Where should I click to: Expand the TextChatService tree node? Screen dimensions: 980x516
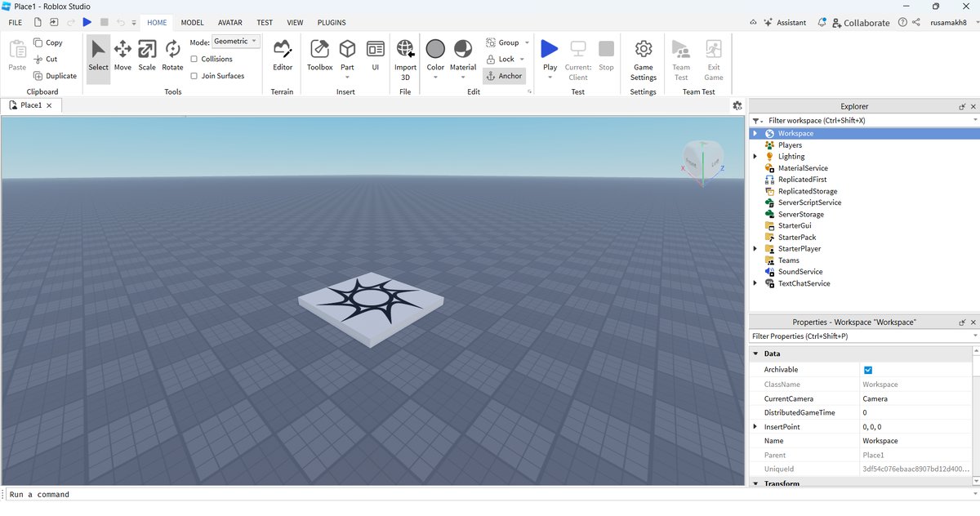pyautogui.click(x=755, y=283)
